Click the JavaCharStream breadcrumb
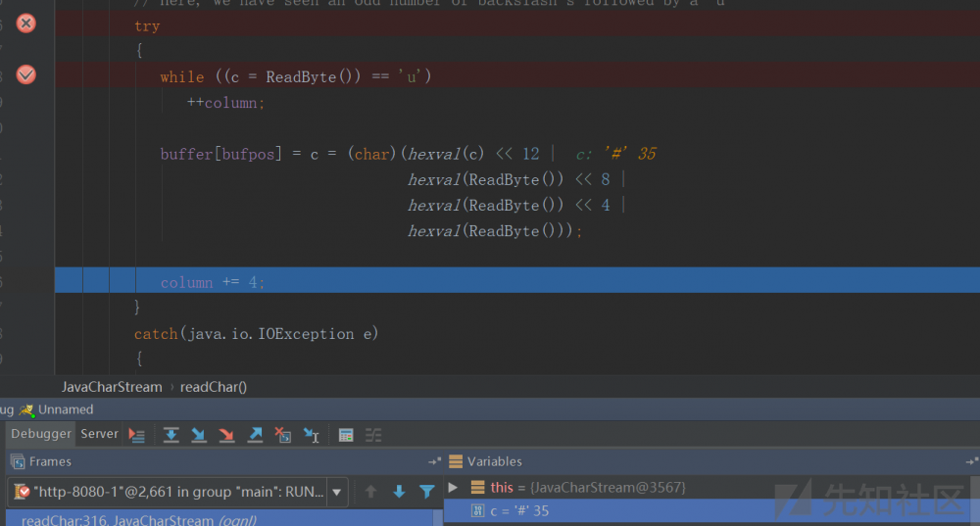980x526 pixels. (112, 387)
